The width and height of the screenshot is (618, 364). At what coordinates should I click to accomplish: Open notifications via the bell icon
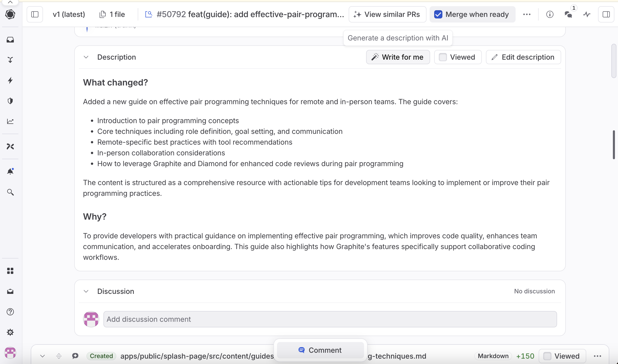(10, 171)
